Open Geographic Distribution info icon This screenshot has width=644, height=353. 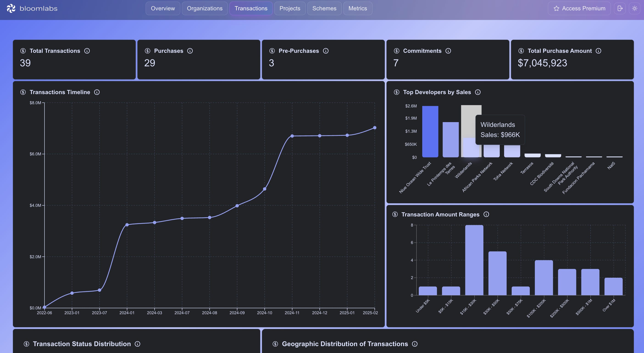pos(414,344)
